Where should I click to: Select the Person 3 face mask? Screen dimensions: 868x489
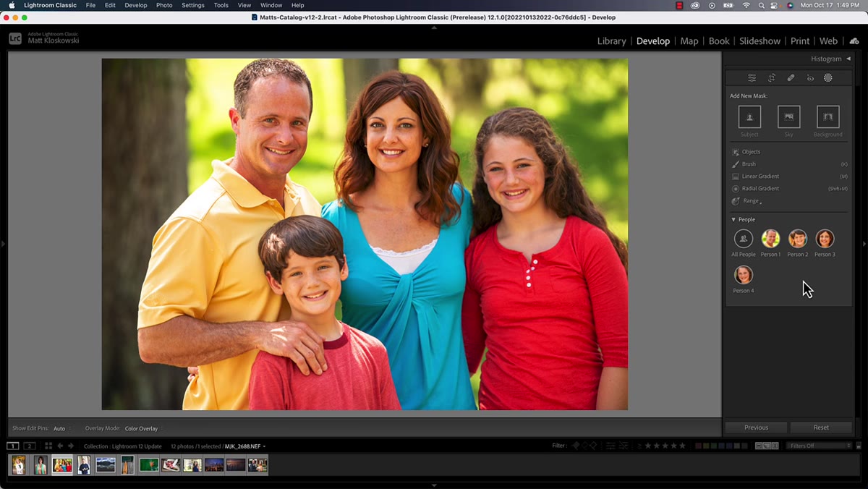point(825,239)
